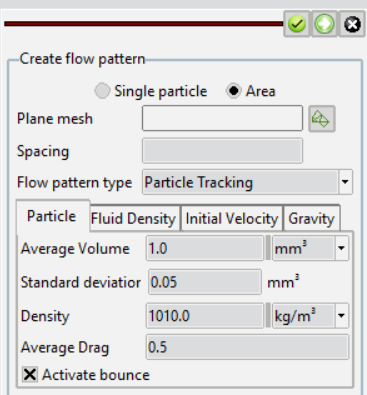This screenshot has width=367, height=395.
Task: Click the Spacing input field
Action: point(222,151)
